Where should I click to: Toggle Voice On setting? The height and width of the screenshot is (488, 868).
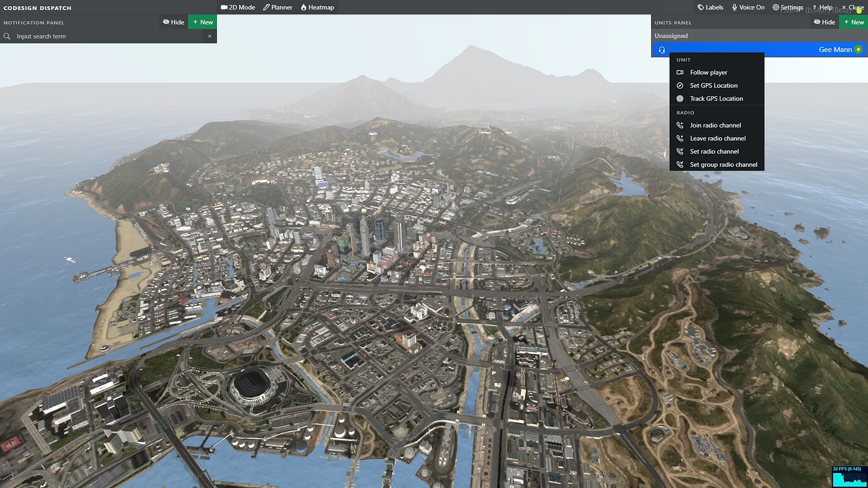(x=748, y=7)
